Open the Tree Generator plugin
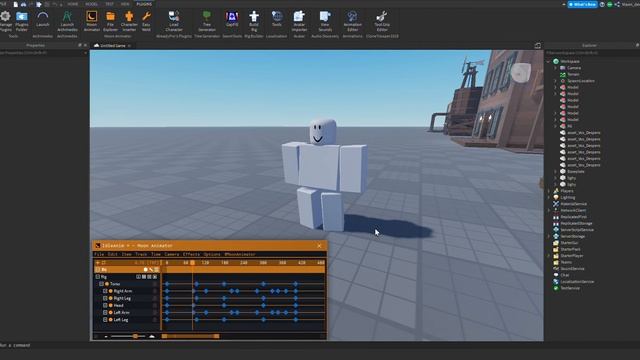This screenshot has height=360, width=640. coord(207,21)
